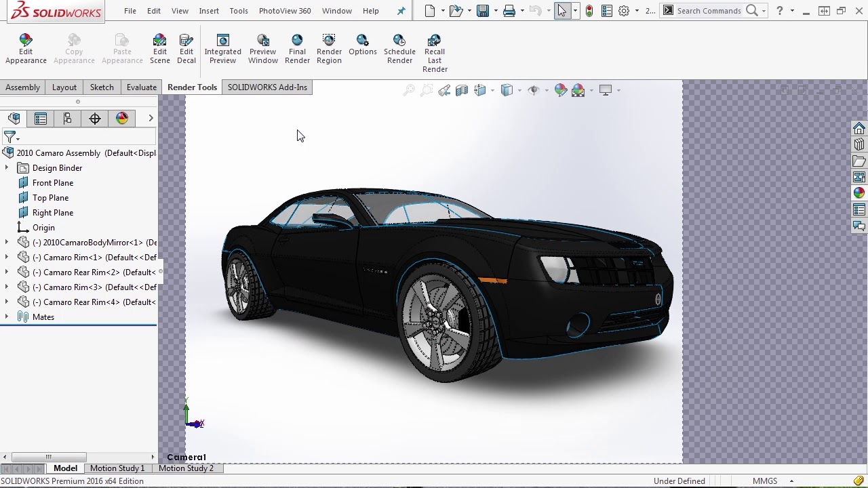Select the Front Plane item
868x488 pixels.
[53, 183]
